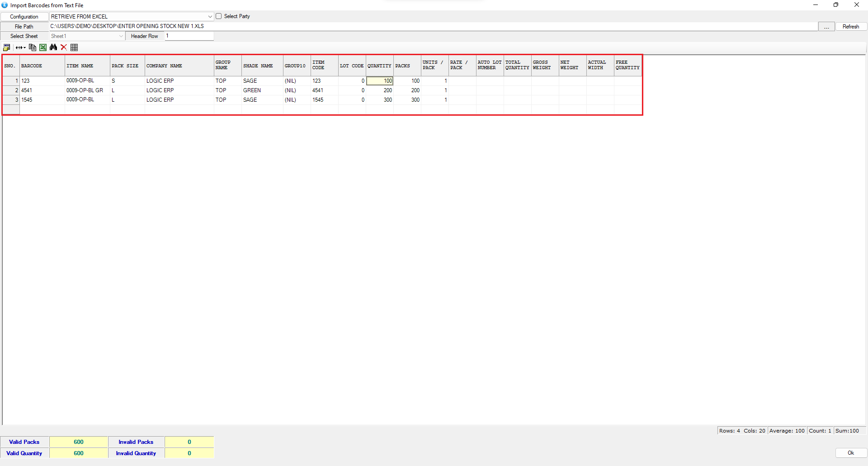The image size is (868, 466).
Task: Select row 2 via its row header
Action: pos(11,90)
